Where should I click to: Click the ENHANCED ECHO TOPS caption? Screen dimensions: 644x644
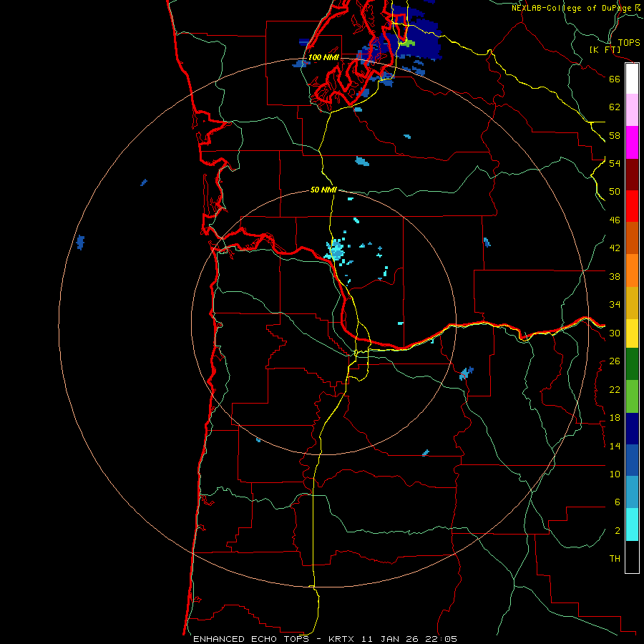(x=250, y=639)
